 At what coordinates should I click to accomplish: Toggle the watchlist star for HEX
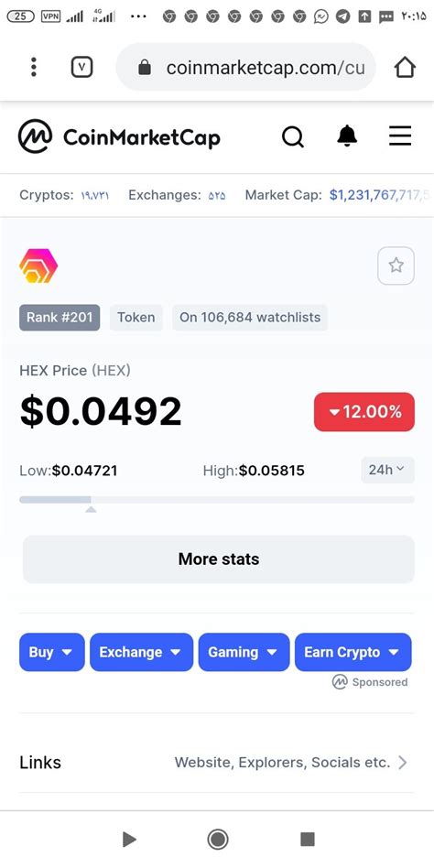tap(396, 266)
